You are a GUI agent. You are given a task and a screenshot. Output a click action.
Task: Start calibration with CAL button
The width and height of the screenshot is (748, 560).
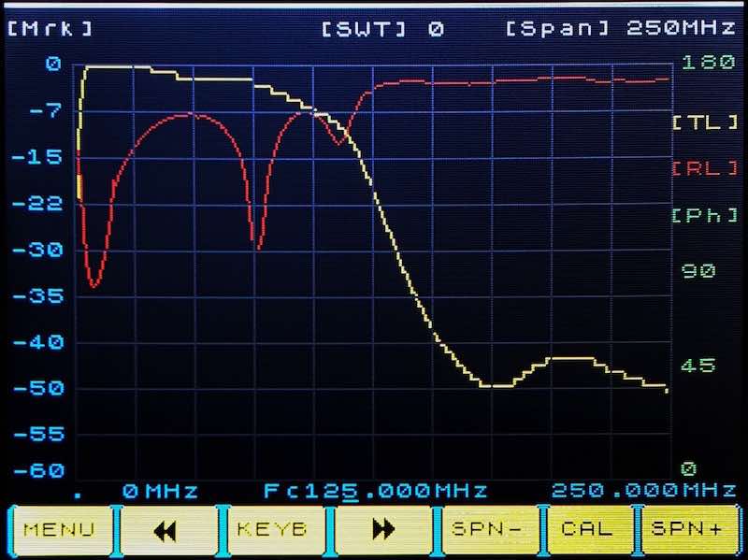pos(587,529)
